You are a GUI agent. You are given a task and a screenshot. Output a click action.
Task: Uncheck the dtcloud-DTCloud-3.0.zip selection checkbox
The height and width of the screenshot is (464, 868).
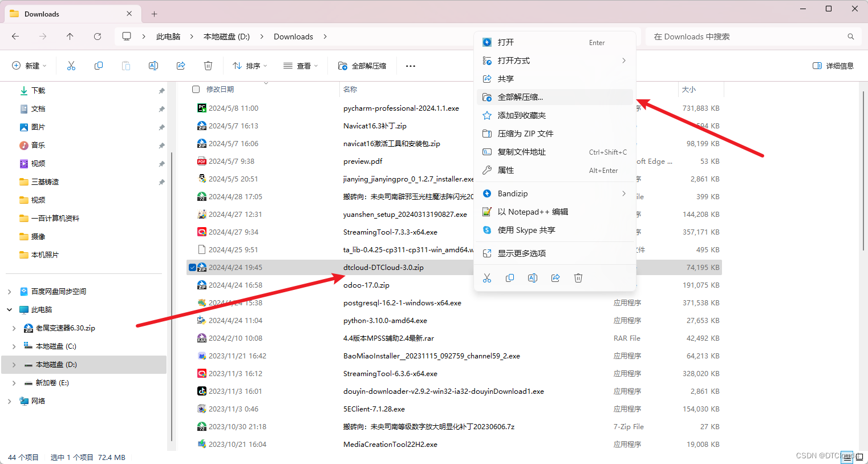pos(192,267)
